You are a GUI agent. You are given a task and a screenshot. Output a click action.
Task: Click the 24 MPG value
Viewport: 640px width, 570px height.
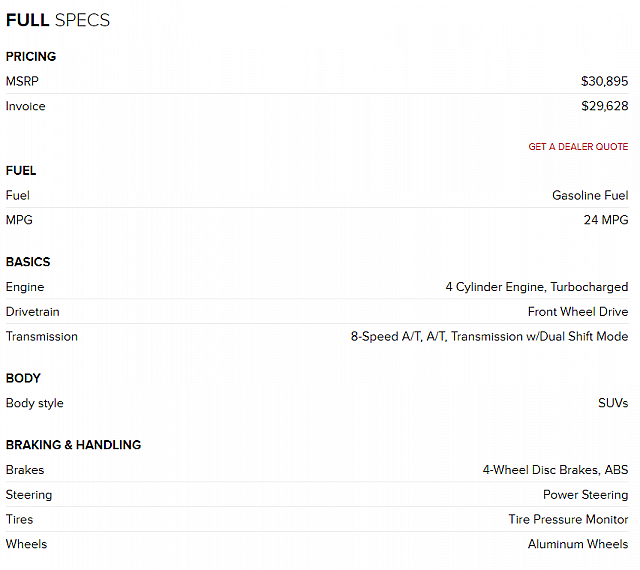click(x=606, y=220)
